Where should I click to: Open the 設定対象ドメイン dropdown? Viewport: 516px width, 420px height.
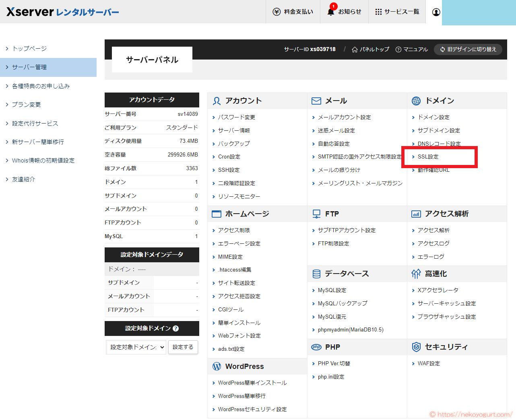(136, 347)
